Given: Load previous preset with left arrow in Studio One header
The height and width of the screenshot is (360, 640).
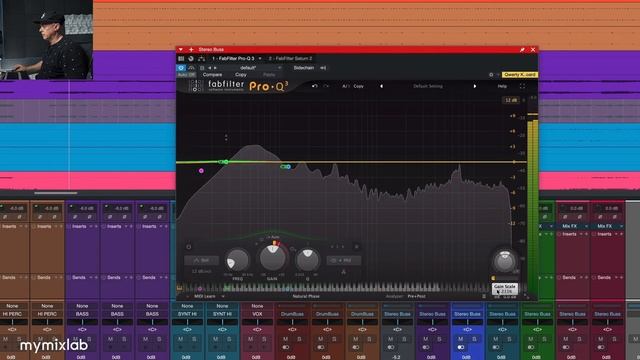Looking at the screenshot, I should coord(210,68).
